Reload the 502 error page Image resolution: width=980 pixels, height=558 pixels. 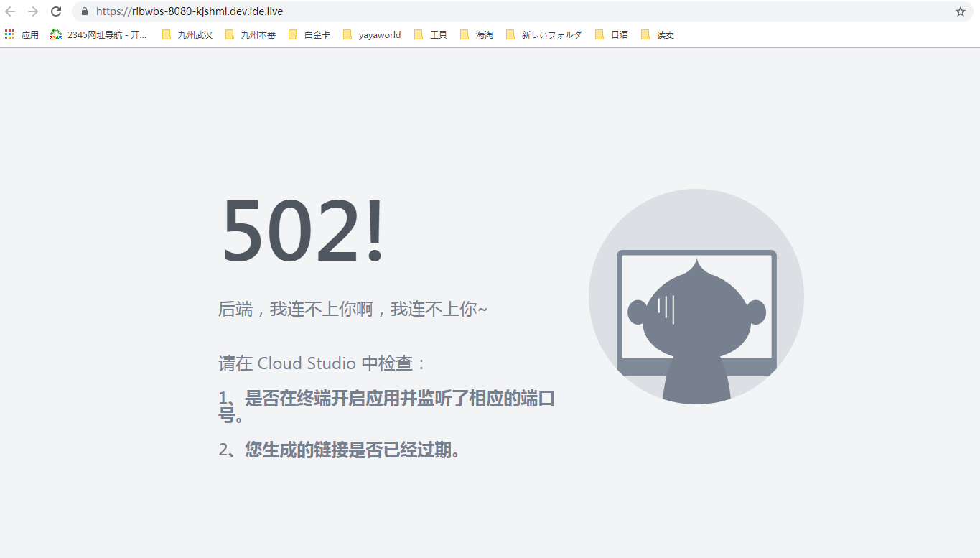click(55, 11)
